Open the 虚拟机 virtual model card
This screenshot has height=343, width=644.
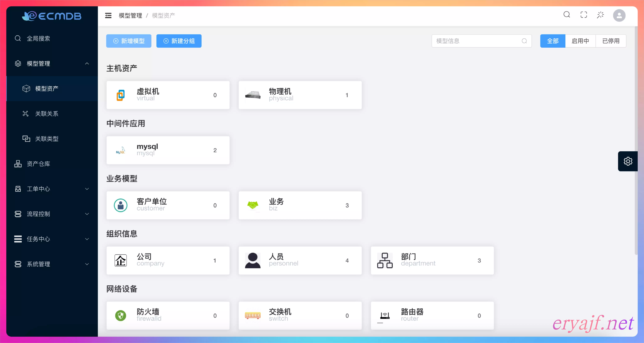[168, 95]
